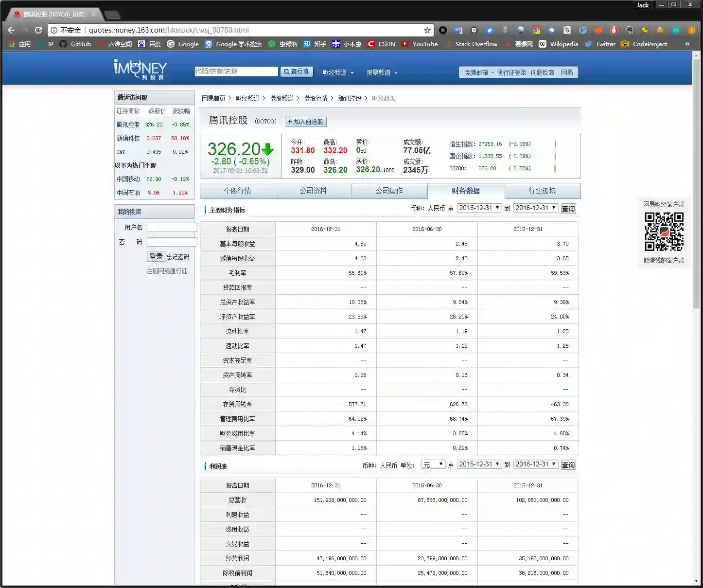Click 查询 button for 主要财务指标
Image resolution: width=703 pixels, height=588 pixels.
(568, 209)
